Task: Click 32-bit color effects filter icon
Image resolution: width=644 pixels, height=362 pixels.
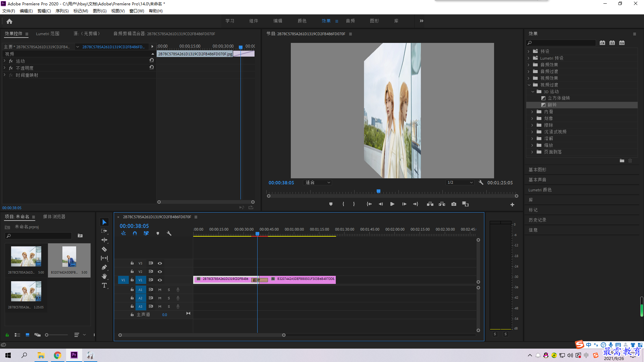Action: (612, 43)
